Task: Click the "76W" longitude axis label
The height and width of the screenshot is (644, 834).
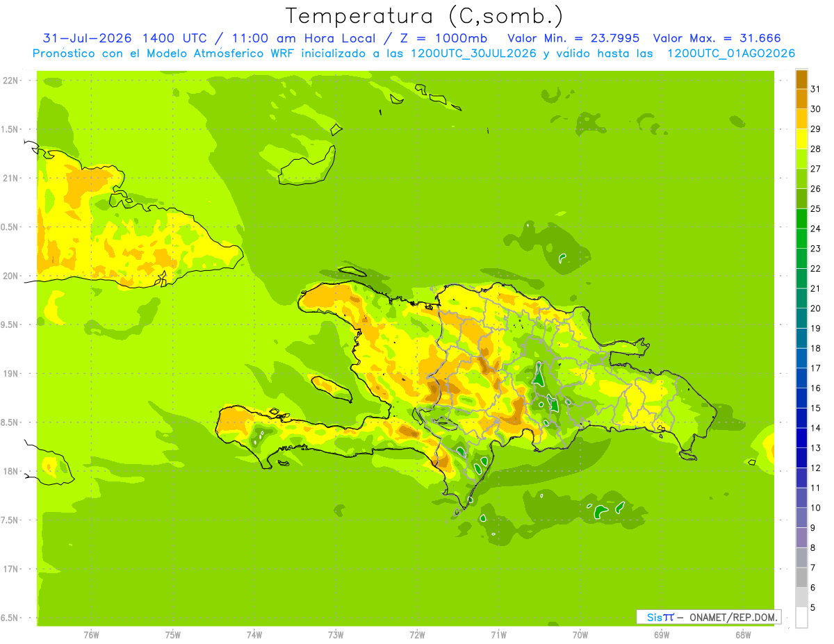Action: click(x=91, y=634)
